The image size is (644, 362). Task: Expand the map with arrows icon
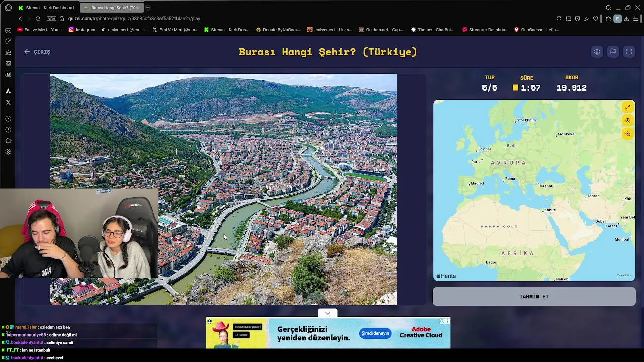[x=628, y=107]
